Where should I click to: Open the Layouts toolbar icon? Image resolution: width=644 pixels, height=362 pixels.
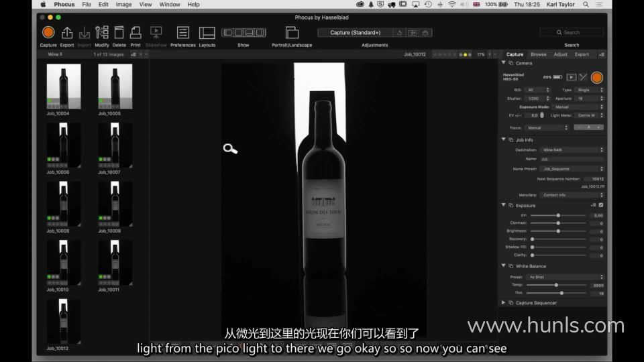point(207,32)
